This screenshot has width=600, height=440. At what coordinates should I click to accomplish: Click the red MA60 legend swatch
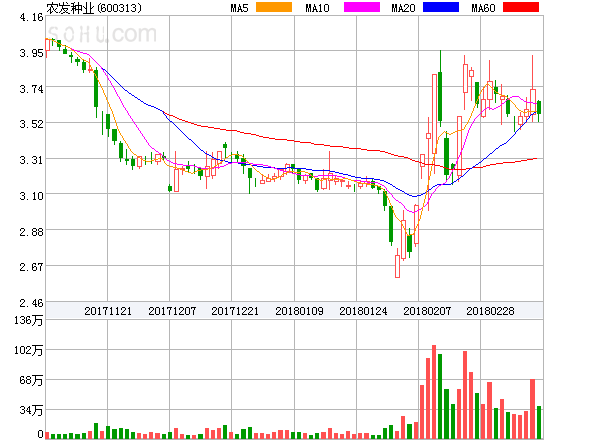[x=521, y=7]
